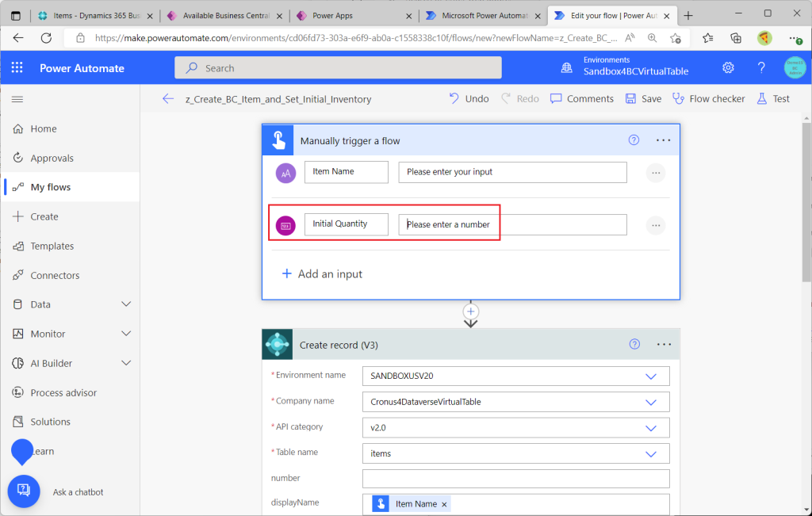Save the flow
Screen dimensions: 812x516
(x=643, y=99)
